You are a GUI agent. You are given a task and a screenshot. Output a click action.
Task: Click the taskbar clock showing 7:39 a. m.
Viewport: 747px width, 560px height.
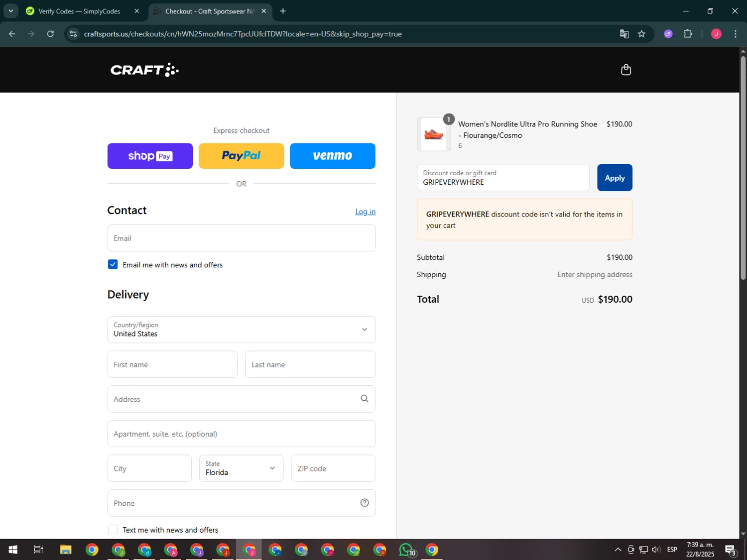[x=700, y=550]
